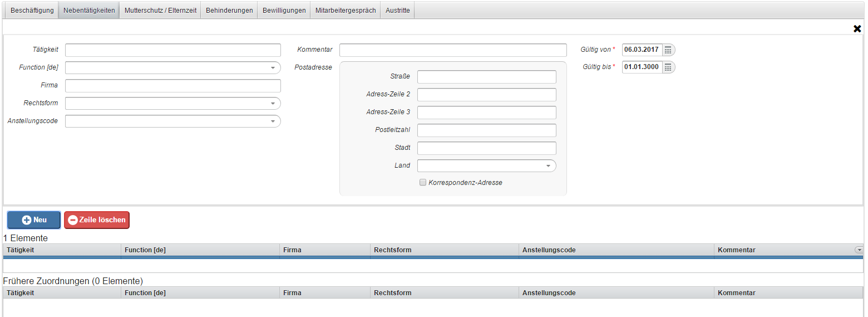
Task: Select the highlighted row in the Elemente table
Action: click(389, 258)
